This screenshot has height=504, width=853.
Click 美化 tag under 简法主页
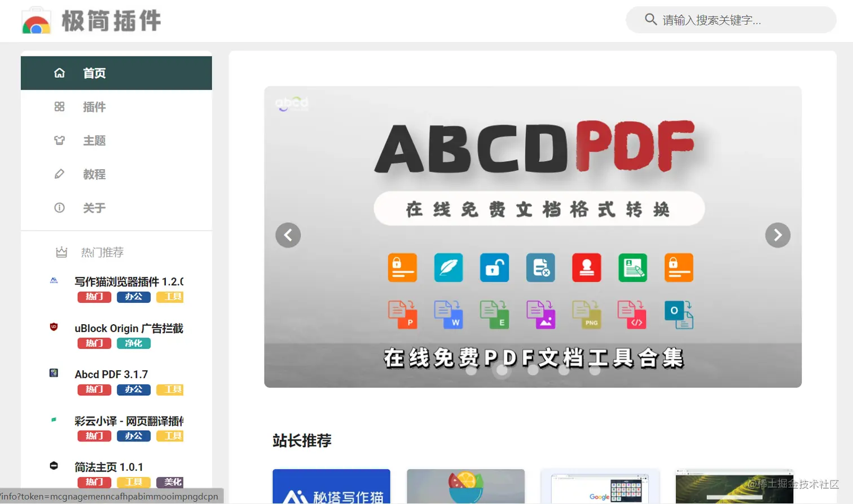[170, 482]
